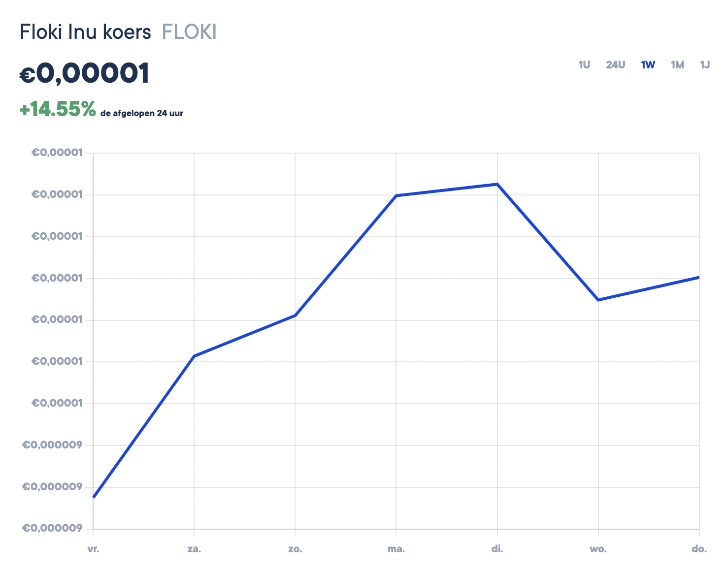Click the 'zo.' x-axis day label
The width and height of the screenshot is (728, 571).
tap(295, 549)
